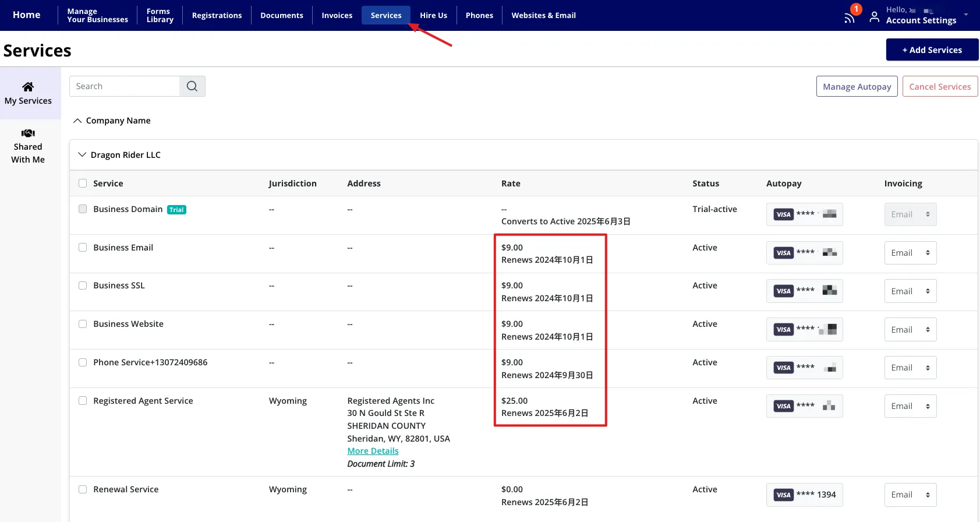980x522 pixels.
Task: Click Trial badge next to Business Domain
Action: [176, 210]
